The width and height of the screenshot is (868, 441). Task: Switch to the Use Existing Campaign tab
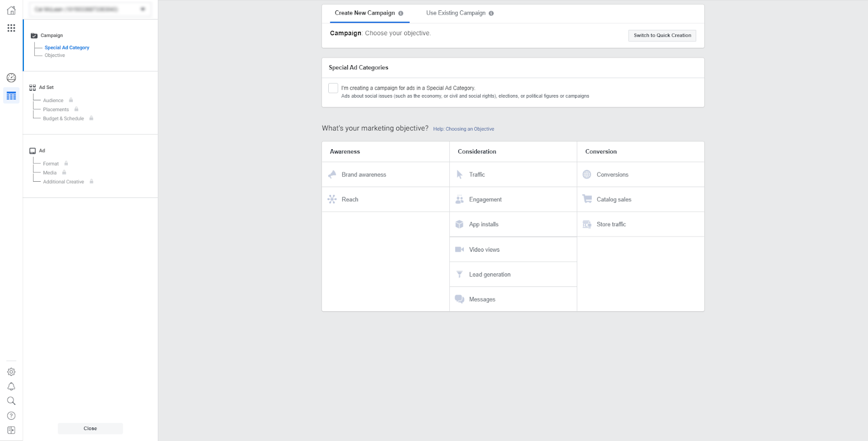(456, 13)
